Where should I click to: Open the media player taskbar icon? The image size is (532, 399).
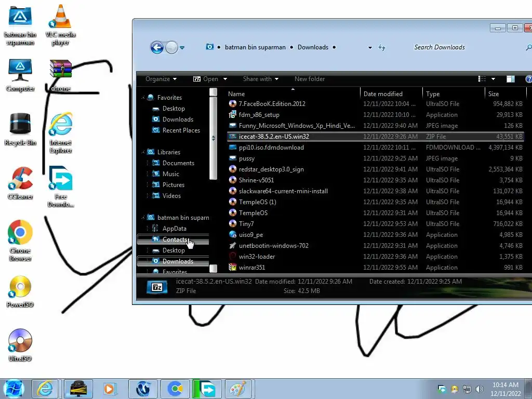pyautogui.click(x=110, y=389)
